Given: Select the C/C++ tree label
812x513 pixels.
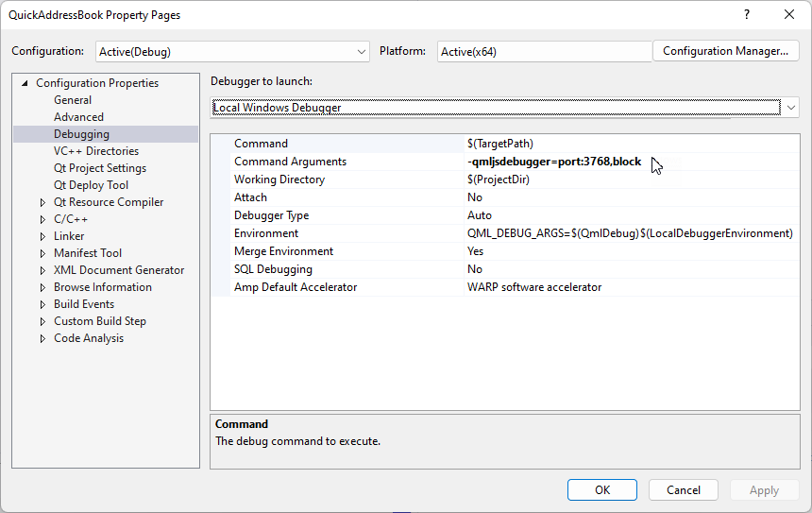Looking at the screenshot, I should (x=71, y=219).
